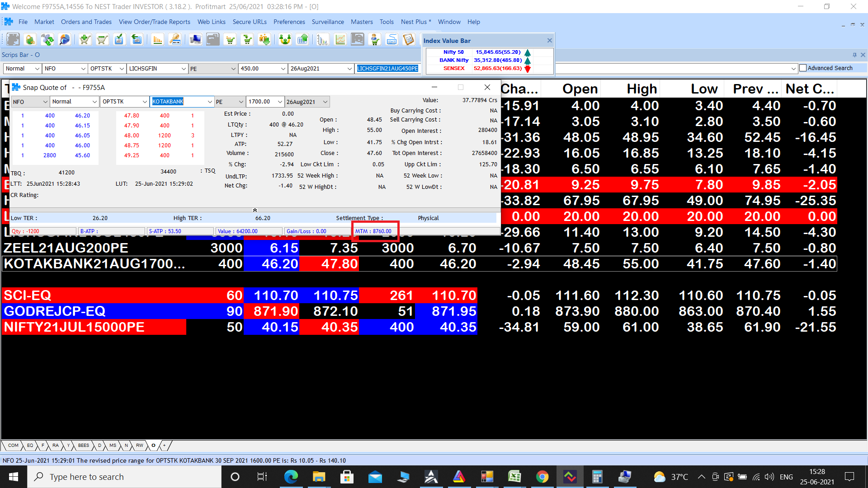
Task: Open the LICHSGFIN symbol dropdown
Action: 184,69
